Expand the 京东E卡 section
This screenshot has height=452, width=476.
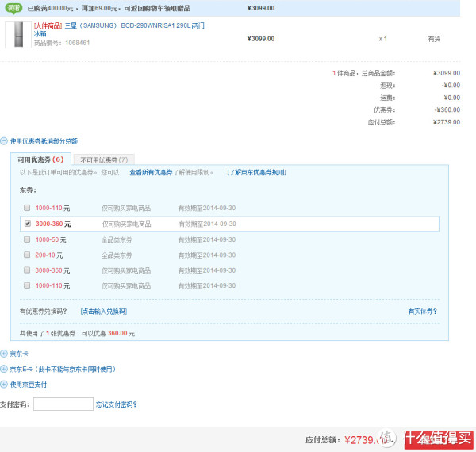tap(4, 370)
